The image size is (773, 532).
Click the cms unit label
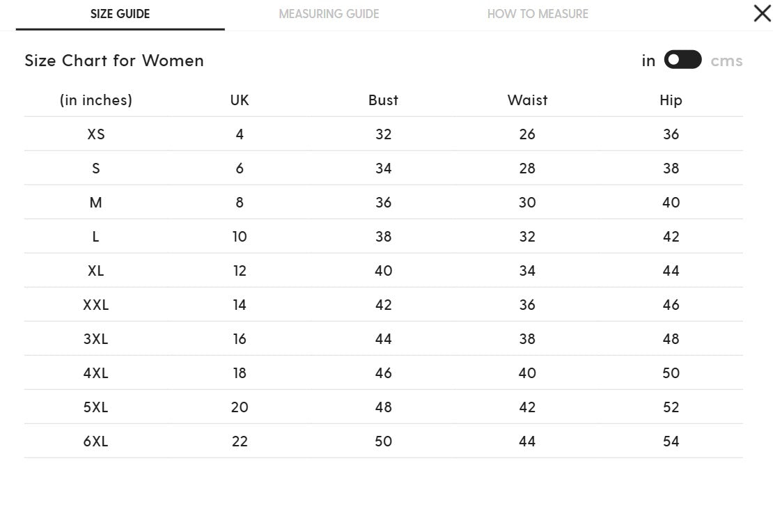click(726, 61)
